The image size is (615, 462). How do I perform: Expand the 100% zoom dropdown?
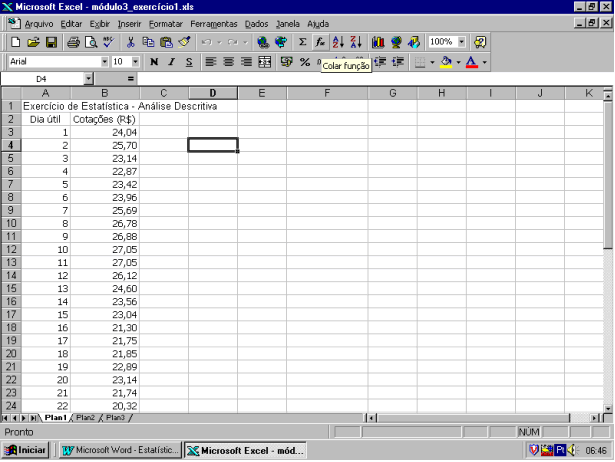pos(462,43)
